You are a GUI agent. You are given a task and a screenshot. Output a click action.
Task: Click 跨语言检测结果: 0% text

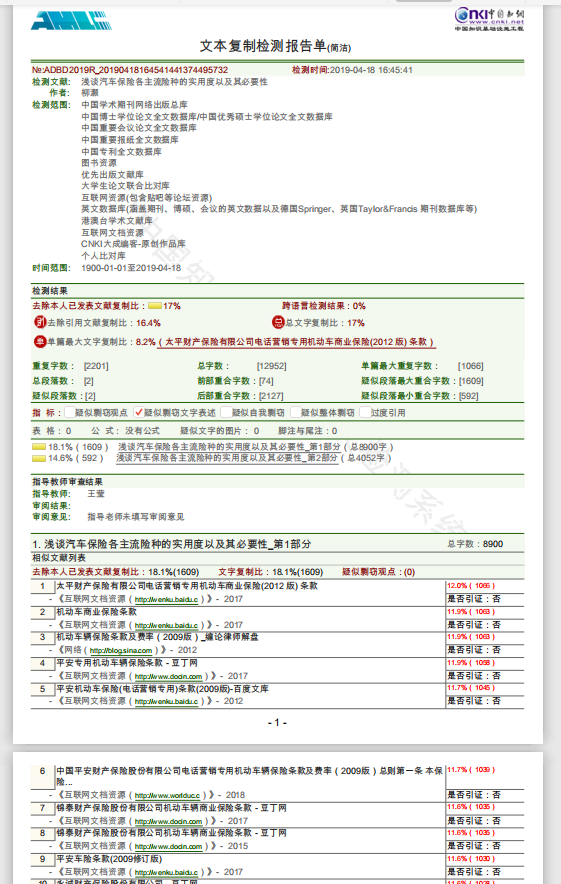(324, 306)
